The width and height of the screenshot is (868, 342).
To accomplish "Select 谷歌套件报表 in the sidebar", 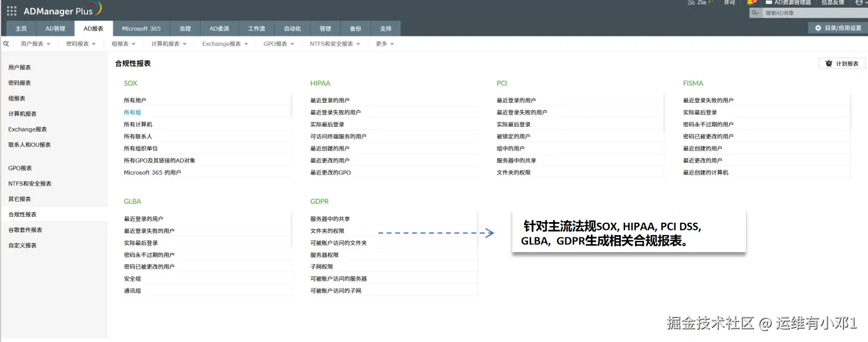I will (25, 230).
